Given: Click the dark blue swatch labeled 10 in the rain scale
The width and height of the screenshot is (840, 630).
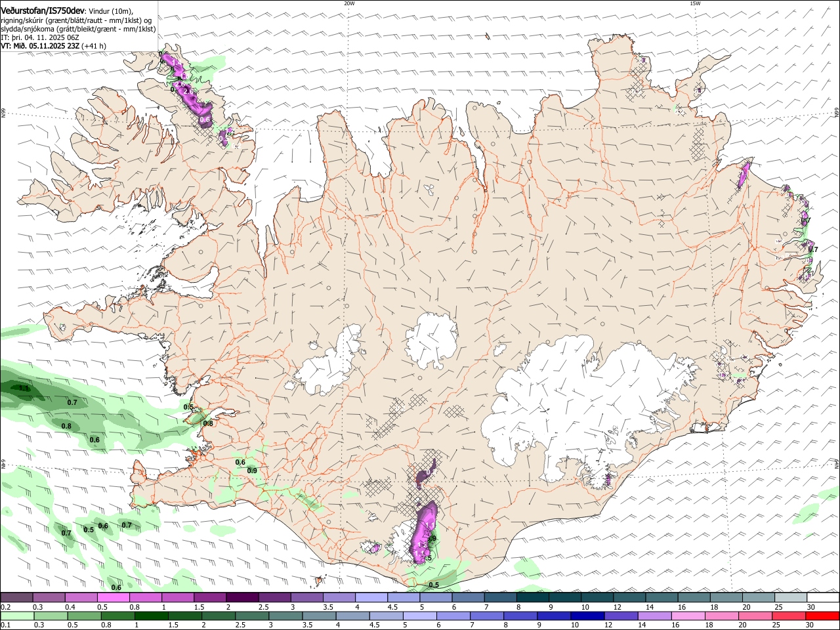Looking at the screenshot, I should [587, 616].
